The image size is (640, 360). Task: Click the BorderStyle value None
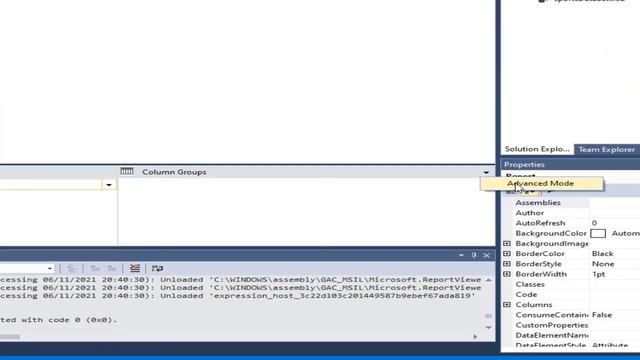coord(603,264)
